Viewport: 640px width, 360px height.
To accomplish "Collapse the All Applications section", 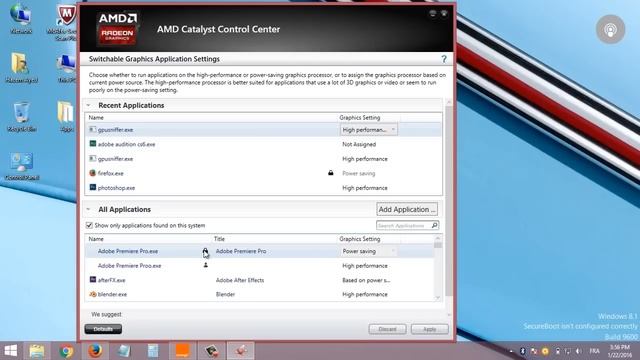I will tap(88, 209).
